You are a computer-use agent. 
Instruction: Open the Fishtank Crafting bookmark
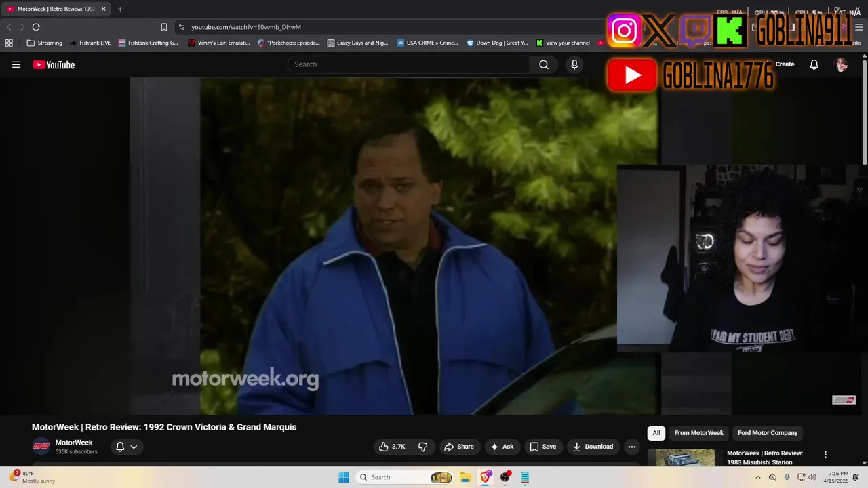[x=148, y=43]
